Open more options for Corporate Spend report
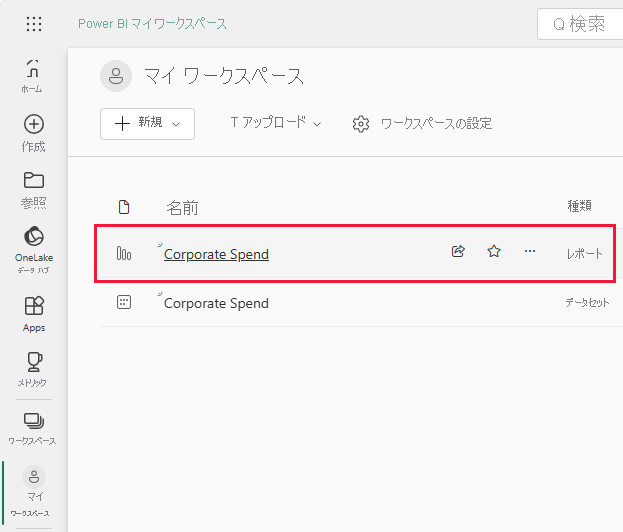Image resolution: width=623 pixels, height=532 pixels. (530, 251)
